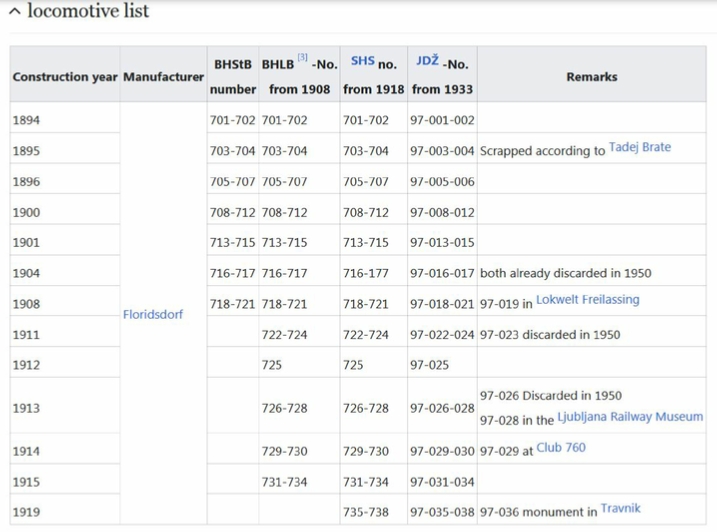Select the 1894 construction year cell
Screen dimensions: 717x532
click(27, 120)
